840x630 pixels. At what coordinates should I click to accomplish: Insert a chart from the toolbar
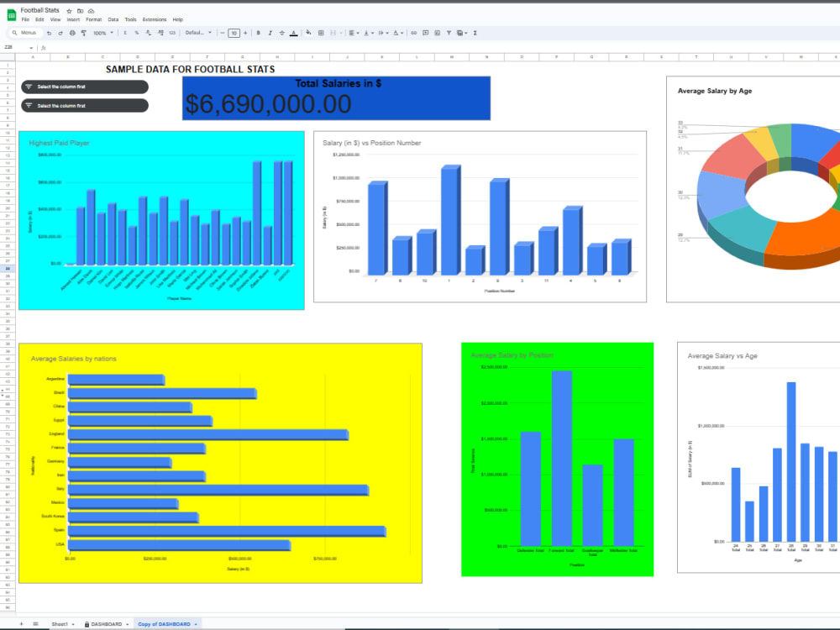tap(437, 33)
